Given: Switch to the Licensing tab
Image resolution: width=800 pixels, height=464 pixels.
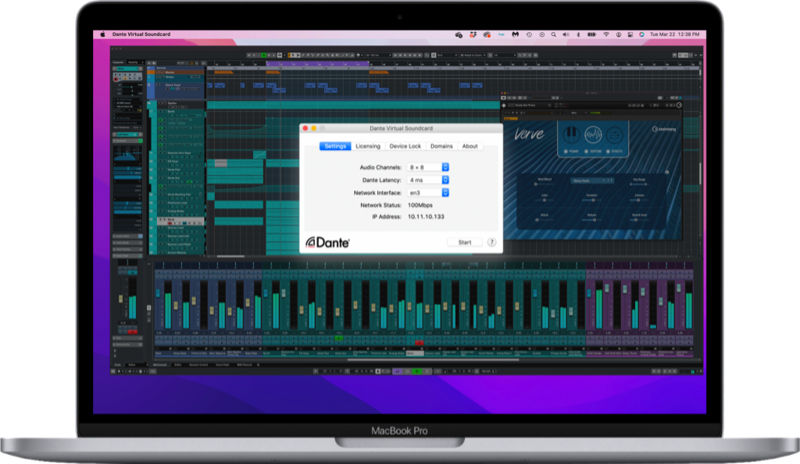Looking at the screenshot, I should coord(367,146).
